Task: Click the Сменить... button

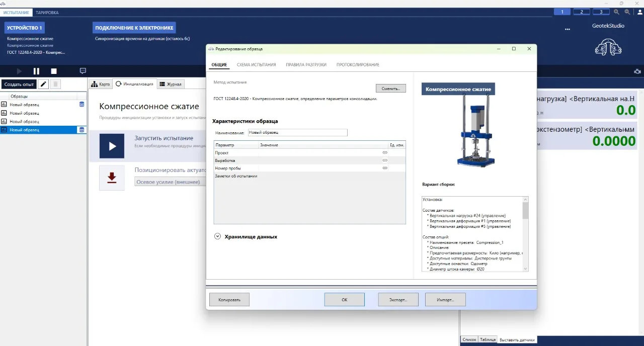Action: tap(391, 89)
